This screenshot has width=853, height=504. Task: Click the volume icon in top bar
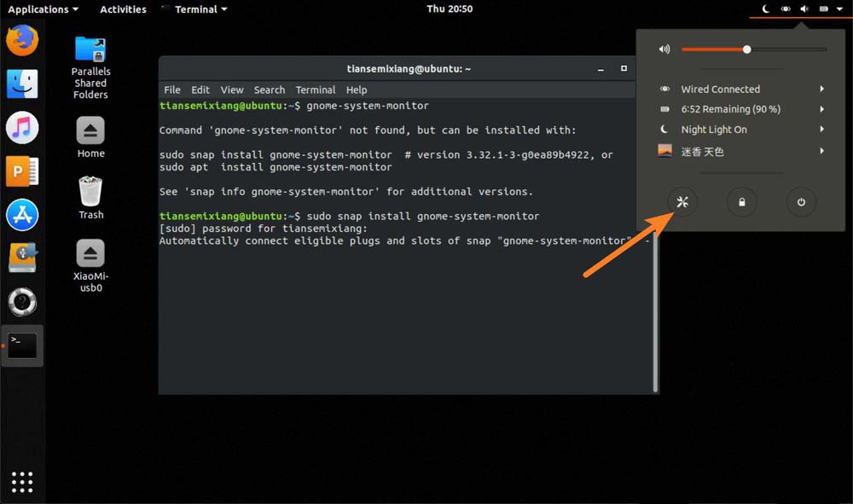pos(804,9)
